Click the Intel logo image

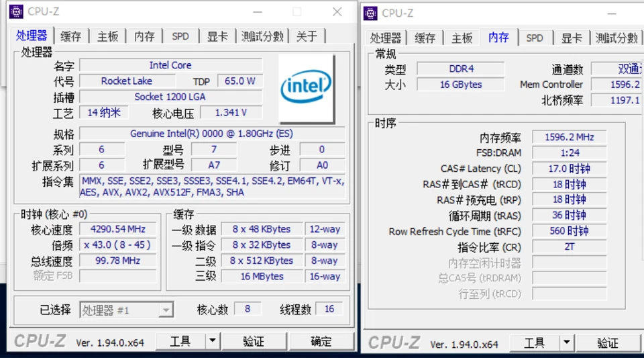click(307, 88)
